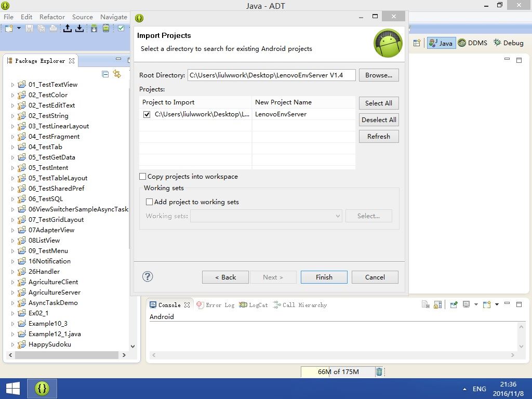
Task: Click the New wizard toolbar icon
Action: click(9, 28)
